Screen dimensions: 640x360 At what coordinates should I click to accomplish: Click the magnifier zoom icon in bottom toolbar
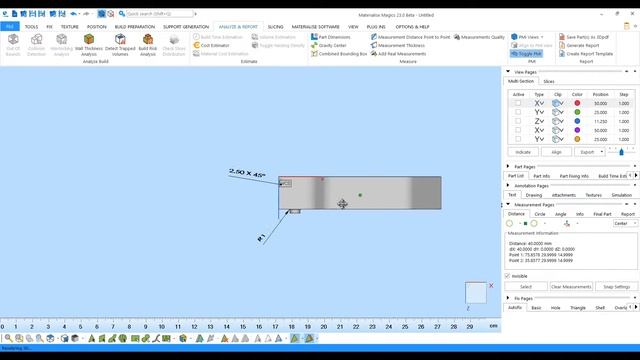[x=9, y=338]
